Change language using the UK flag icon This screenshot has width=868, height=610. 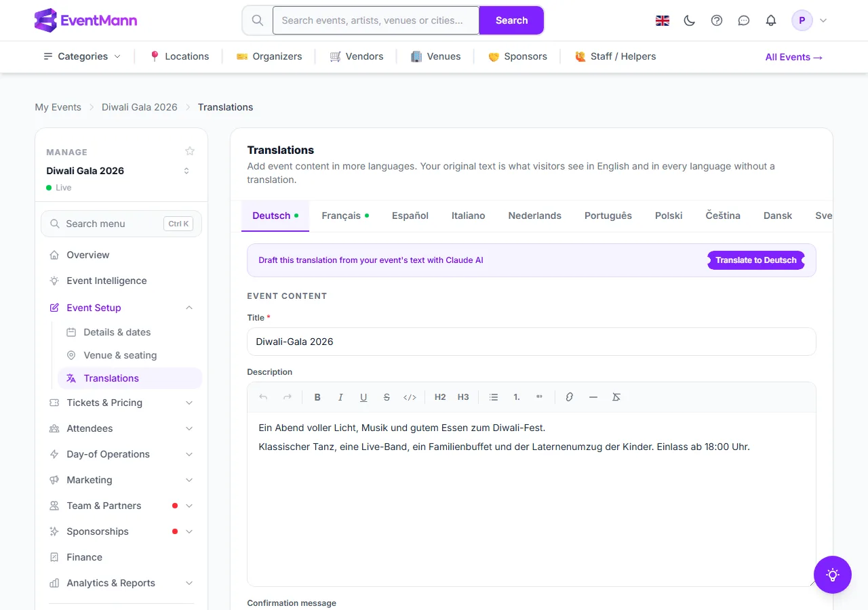coord(663,20)
